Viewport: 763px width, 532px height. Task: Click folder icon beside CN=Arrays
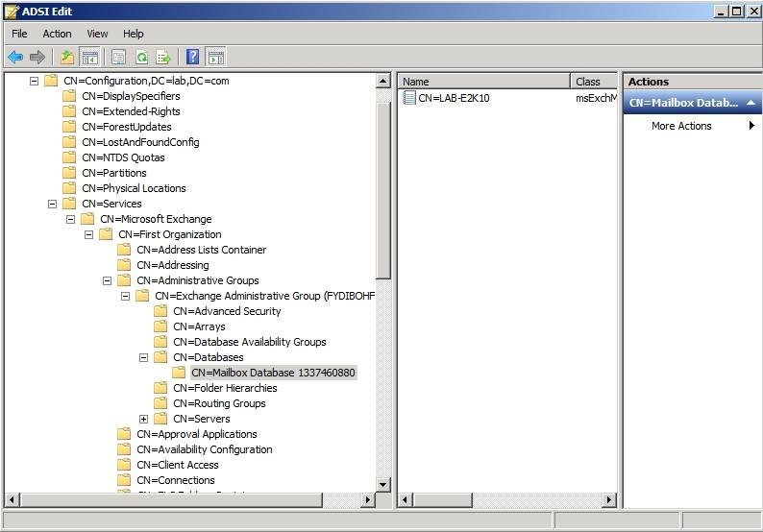click(160, 326)
